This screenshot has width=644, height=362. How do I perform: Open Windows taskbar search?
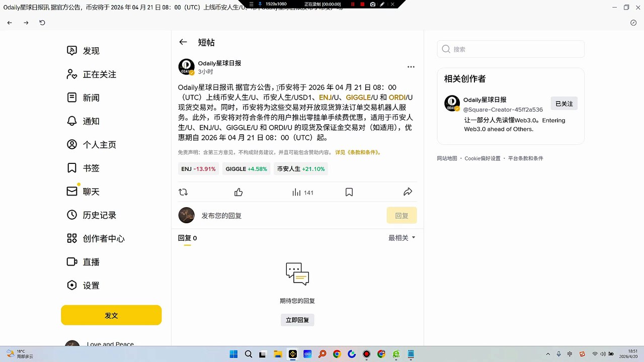pos(248,354)
